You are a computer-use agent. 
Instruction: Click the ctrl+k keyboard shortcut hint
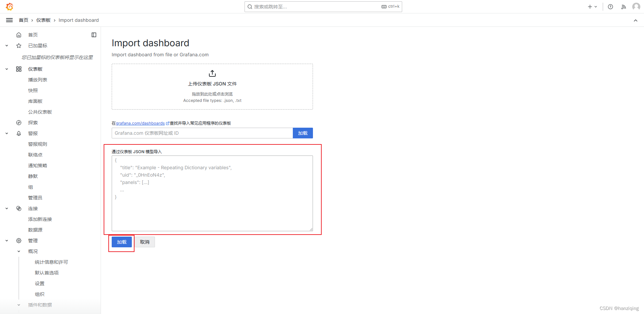(x=390, y=6)
